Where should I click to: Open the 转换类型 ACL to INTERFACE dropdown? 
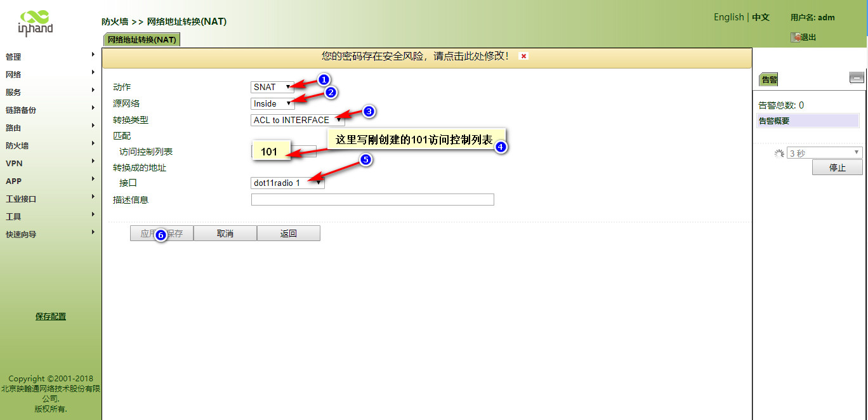pyautogui.click(x=297, y=120)
